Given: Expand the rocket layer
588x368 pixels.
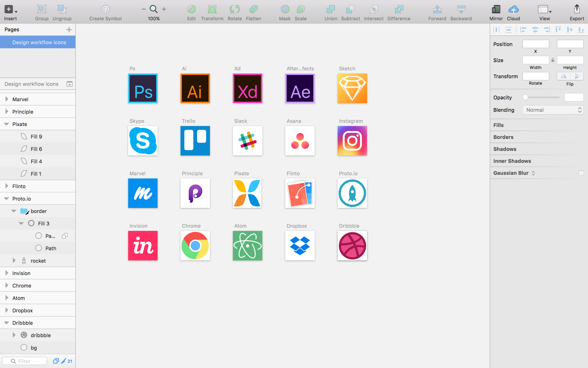Looking at the screenshot, I should pyautogui.click(x=14, y=260).
